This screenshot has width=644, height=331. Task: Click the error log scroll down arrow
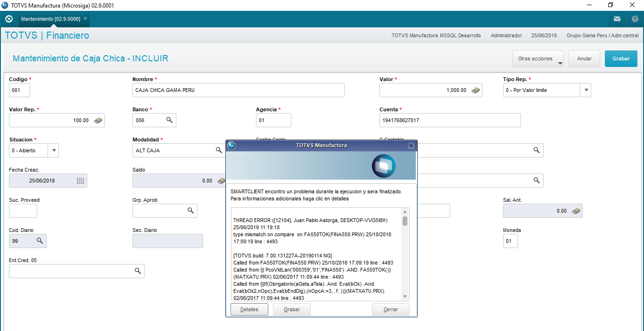coord(405,297)
